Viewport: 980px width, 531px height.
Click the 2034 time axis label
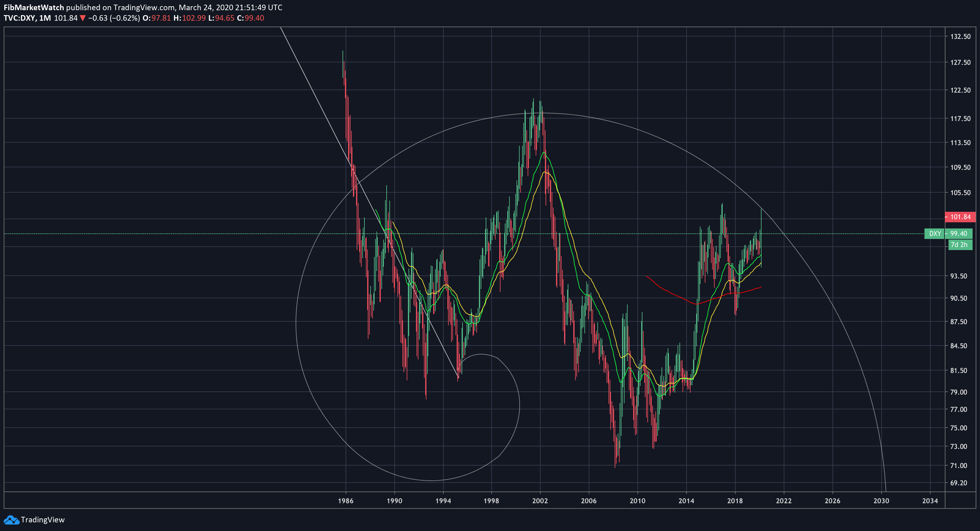[930, 501]
